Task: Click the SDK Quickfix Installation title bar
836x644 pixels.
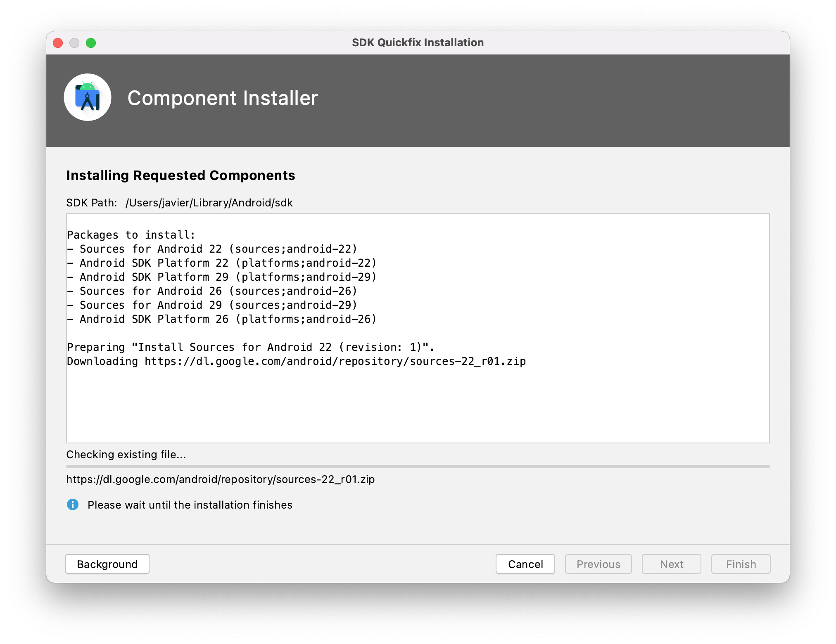Action: click(x=417, y=43)
